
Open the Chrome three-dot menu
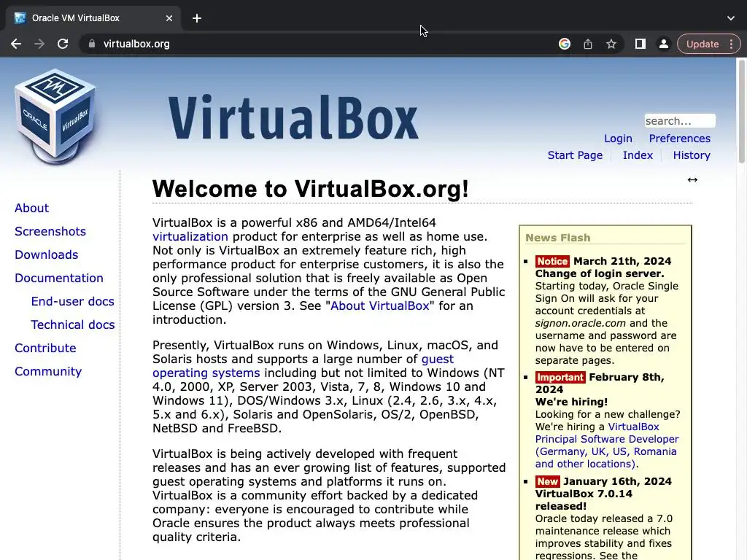[x=731, y=44]
